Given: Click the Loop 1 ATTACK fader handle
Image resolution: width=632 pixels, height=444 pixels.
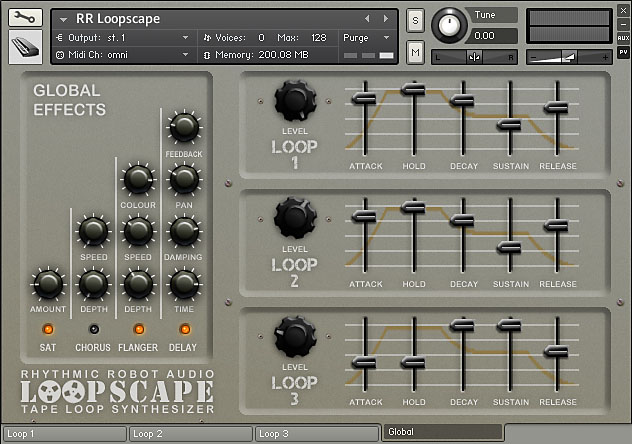Looking at the screenshot, I should 364,98.
